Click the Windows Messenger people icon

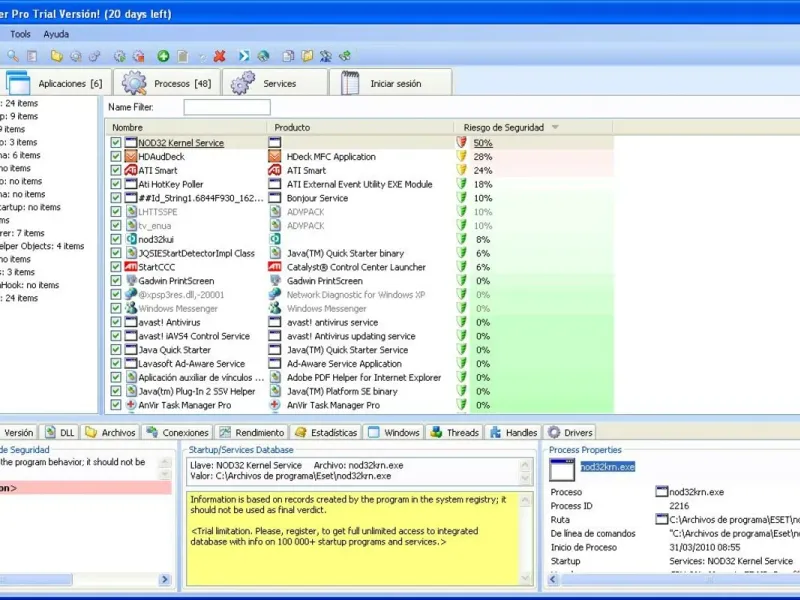coord(131,308)
